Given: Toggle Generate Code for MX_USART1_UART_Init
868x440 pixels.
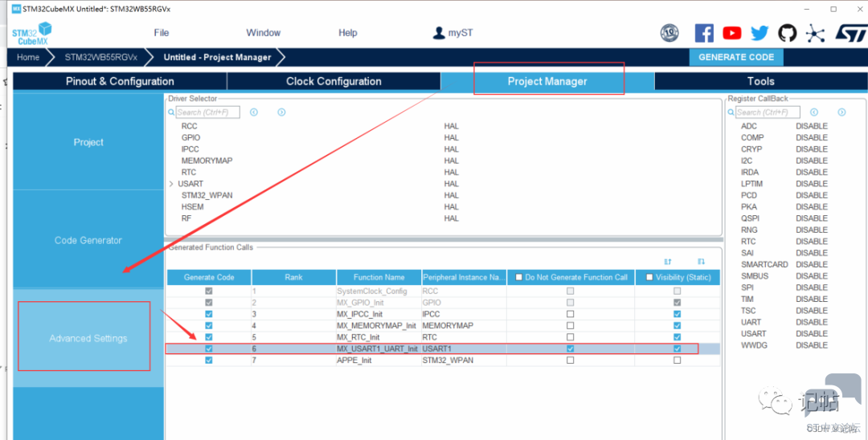Looking at the screenshot, I should 209,348.
